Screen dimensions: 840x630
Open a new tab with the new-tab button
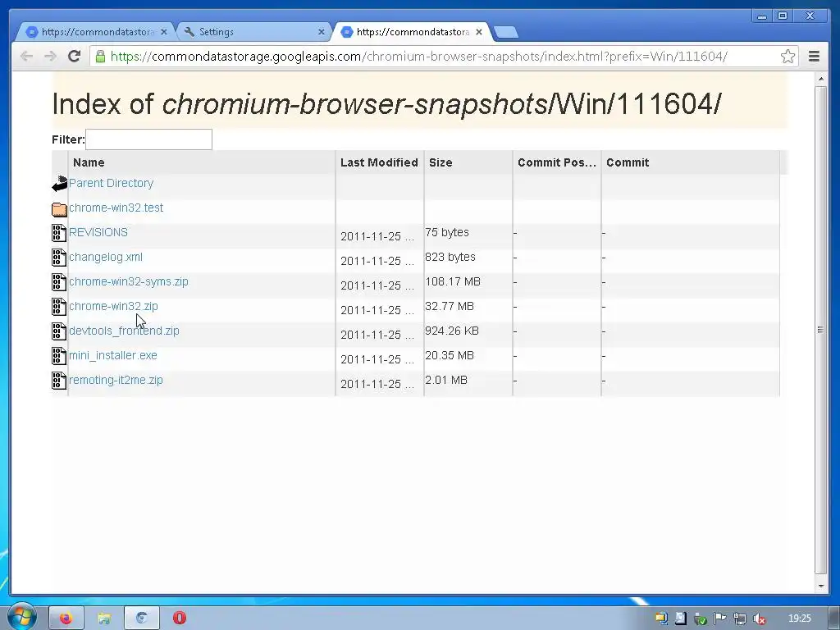click(505, 32)
